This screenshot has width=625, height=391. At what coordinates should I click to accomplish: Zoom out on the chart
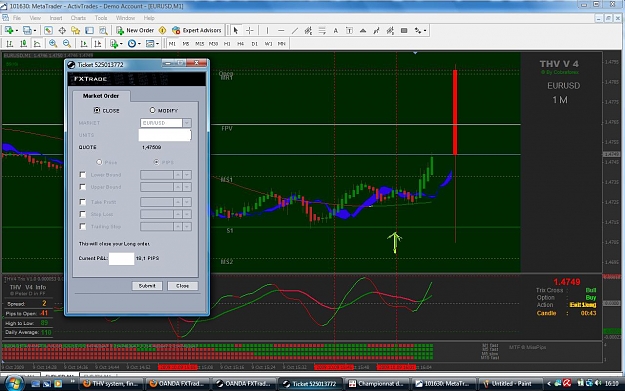coord(67,43)
